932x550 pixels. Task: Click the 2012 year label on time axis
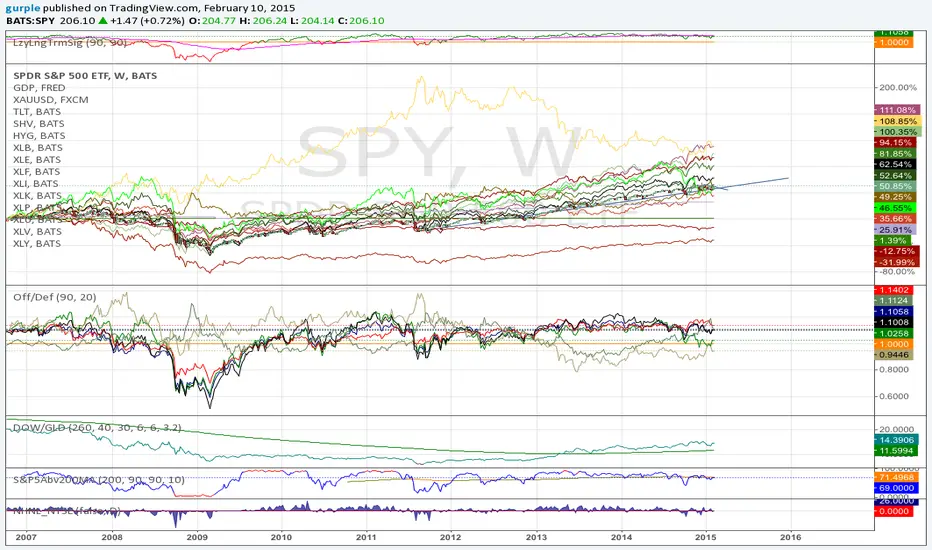tap(451, 538)
